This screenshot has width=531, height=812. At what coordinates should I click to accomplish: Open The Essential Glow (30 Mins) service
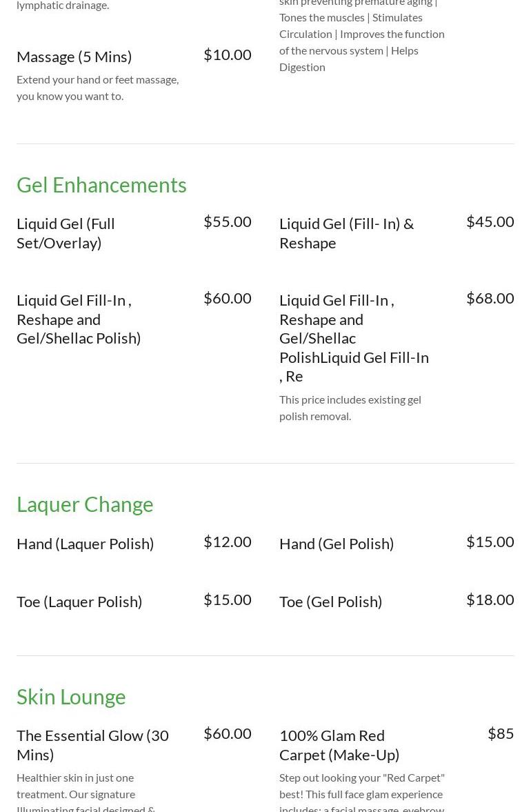click(x=92, y=745)
